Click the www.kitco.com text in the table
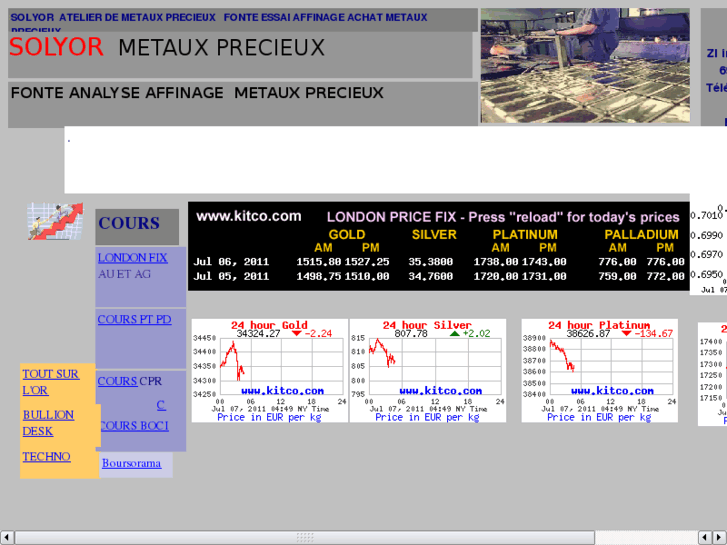Screen dimensions: 727x545 click(249, 216)
